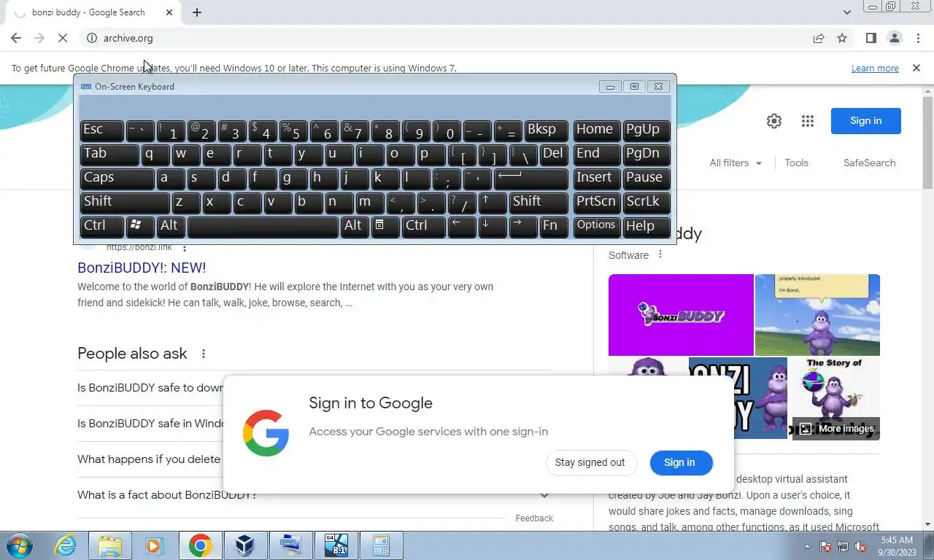934x560 pixels.
Task: Go back to previous page
Action: [x=16, y=38]
